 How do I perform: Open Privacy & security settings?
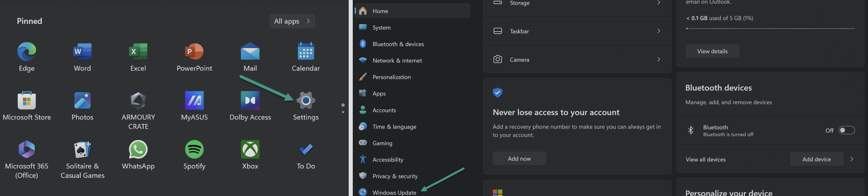click(412, 176)
